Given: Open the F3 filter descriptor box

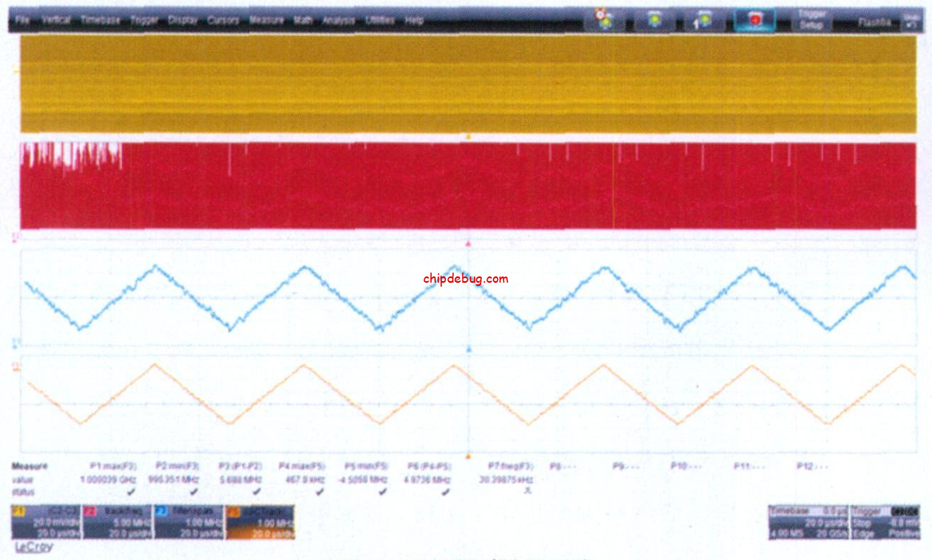Looking at the screenshot, I should 188,522.
